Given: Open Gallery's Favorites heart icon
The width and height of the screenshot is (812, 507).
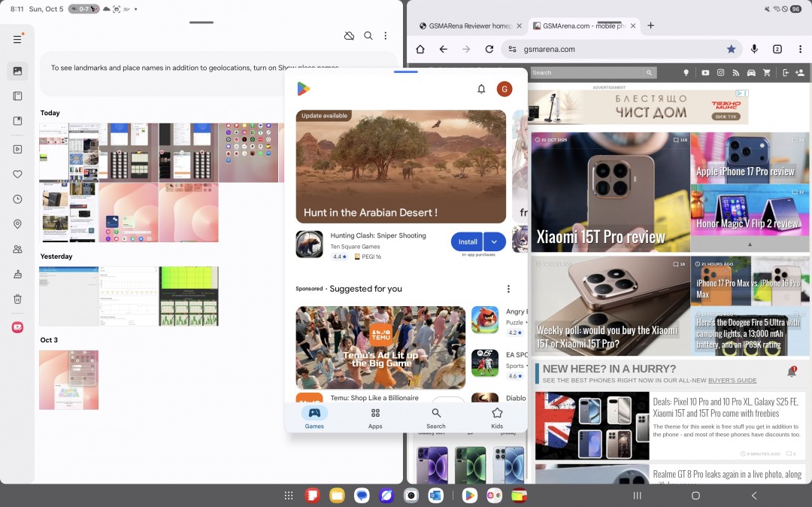Looking at the screenshot, I should pos(17,174).
